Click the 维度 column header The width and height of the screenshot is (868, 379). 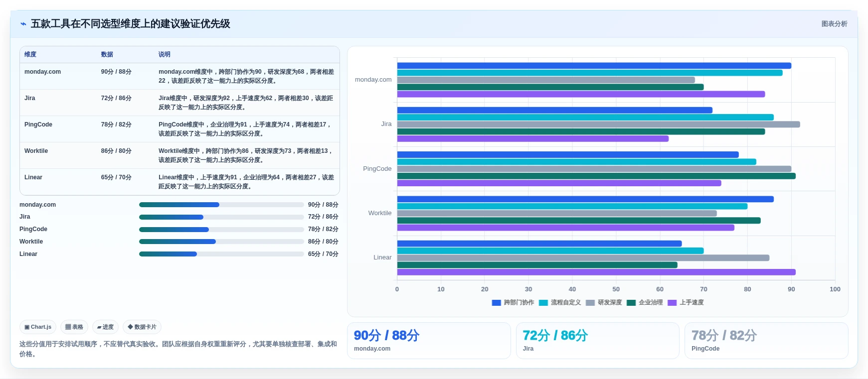coord(30,54)
